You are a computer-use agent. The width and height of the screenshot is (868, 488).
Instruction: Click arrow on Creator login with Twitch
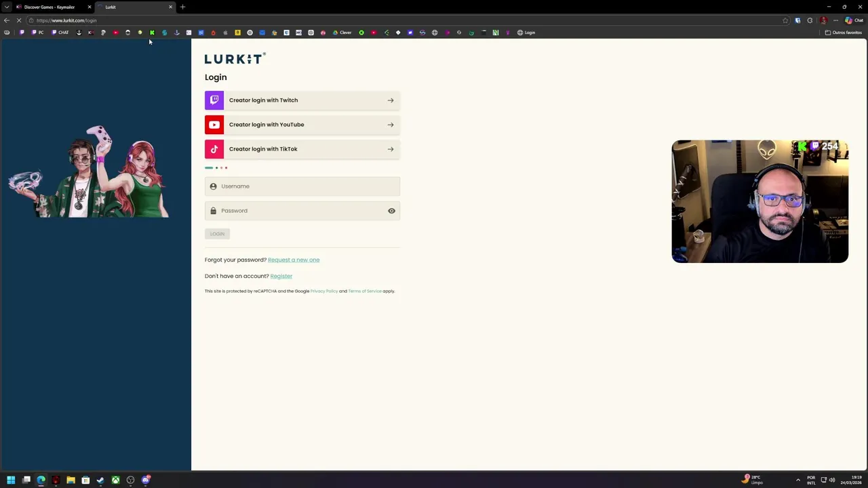(391, 100)
